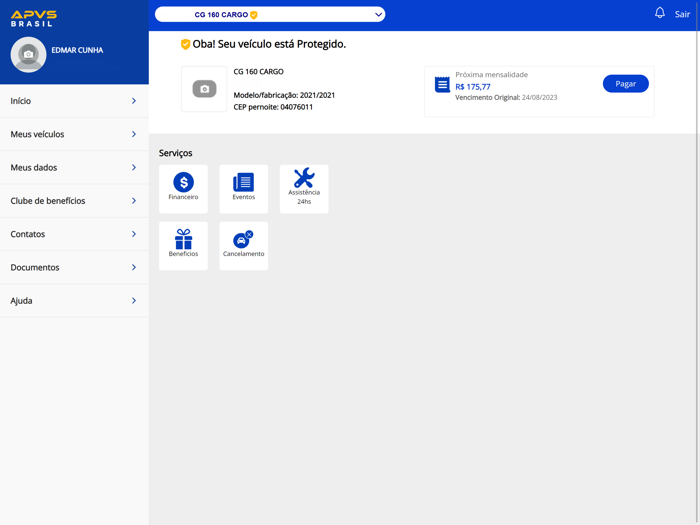Click the EDMAR CUNHA user name
This screenshot has width=700, height=525.
pos(77,50)
